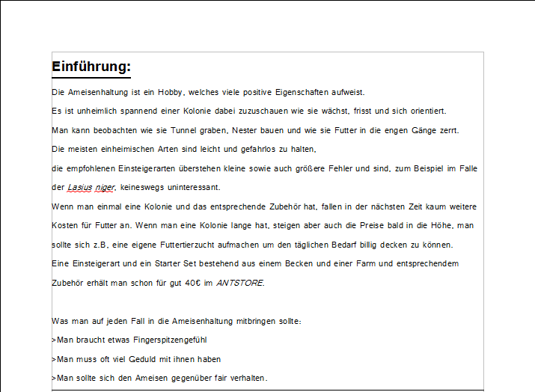Click the word "unheimlich" in the second line
The image size is (535, 392).
click(93, 111)
